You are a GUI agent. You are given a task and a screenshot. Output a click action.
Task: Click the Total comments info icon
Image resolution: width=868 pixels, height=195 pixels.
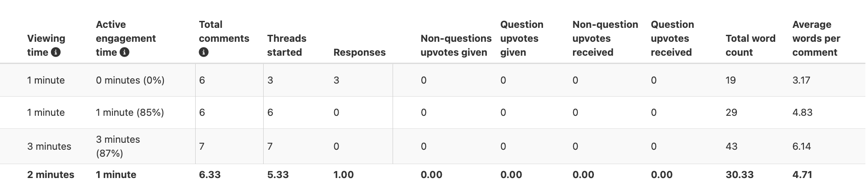(x=203, y=52)
